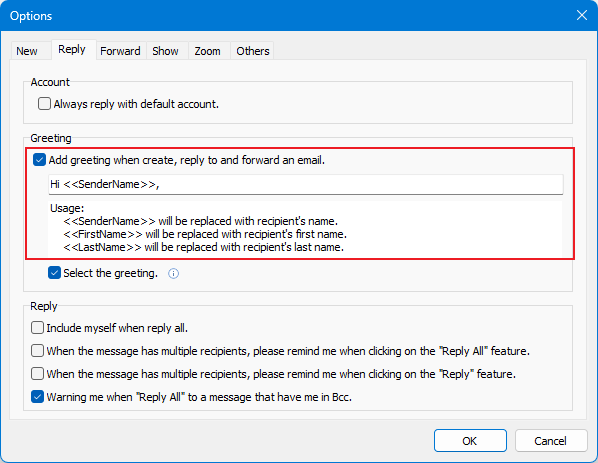Click the Usage instructions text box

tap(305, 228)
